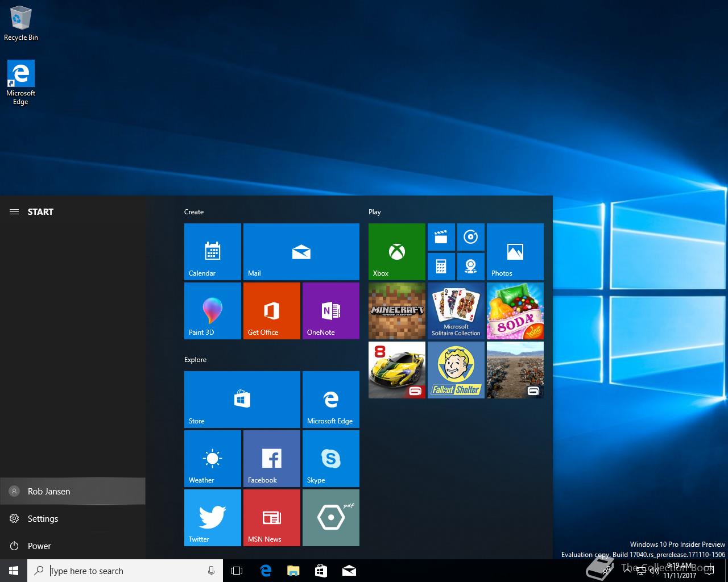
Task: Open the network status tray icon
Action: 641,571
